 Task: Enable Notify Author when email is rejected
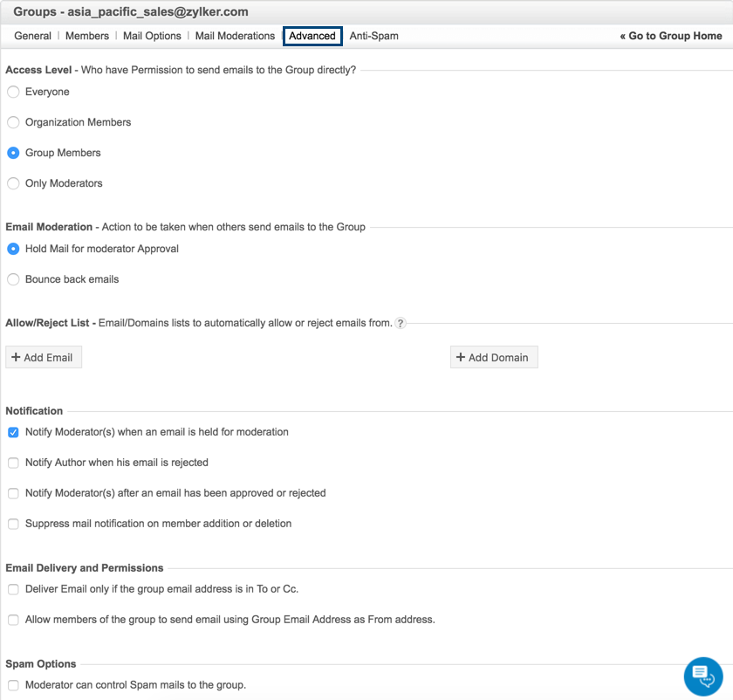coord(13,463)
